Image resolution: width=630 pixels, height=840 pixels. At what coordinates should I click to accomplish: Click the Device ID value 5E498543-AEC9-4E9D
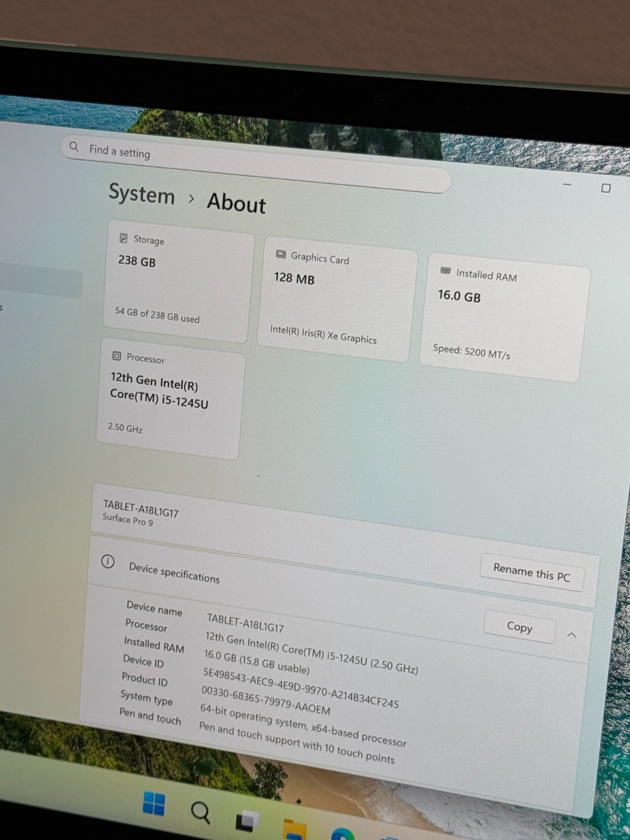coord(301,688)
